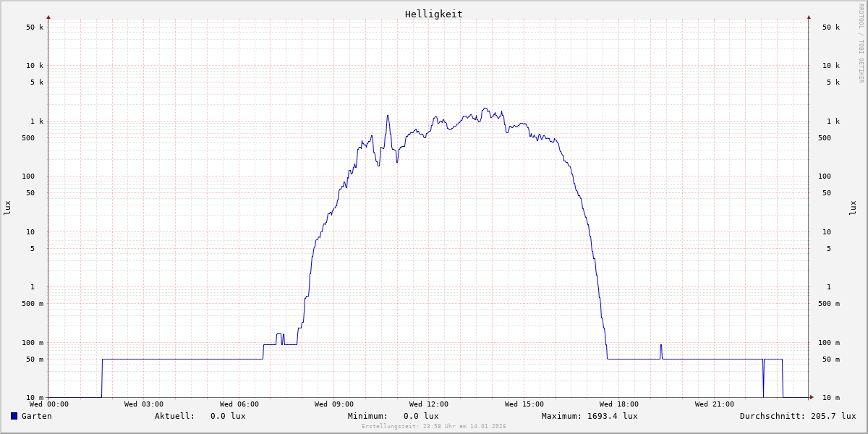Click the left vertical lux axis title

[x=7, y=208]
